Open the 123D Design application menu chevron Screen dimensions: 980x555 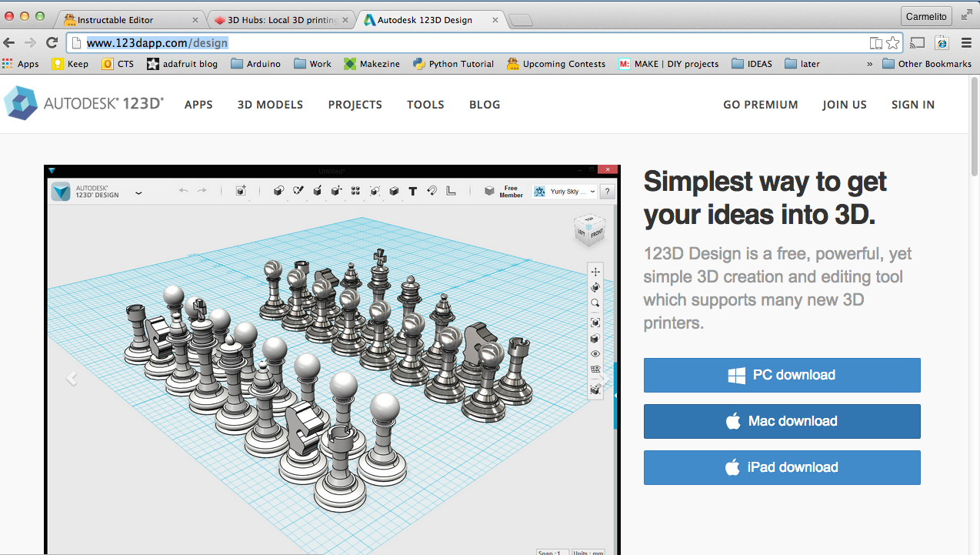[x=138, y=192]
